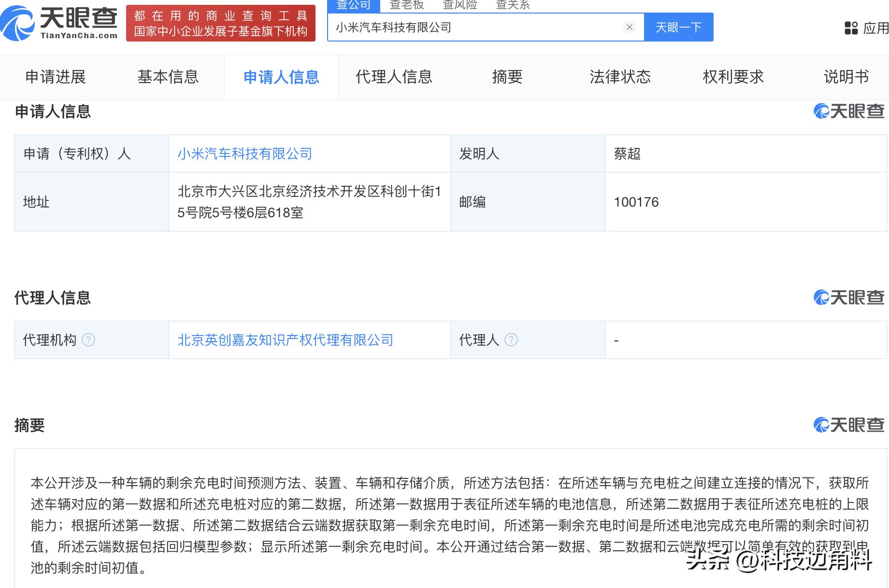Switch to the 基本信息 tab

tap(168, 77)
